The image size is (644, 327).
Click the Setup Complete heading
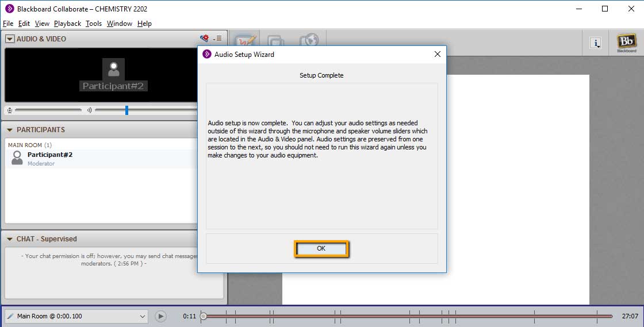click(321, 75)
